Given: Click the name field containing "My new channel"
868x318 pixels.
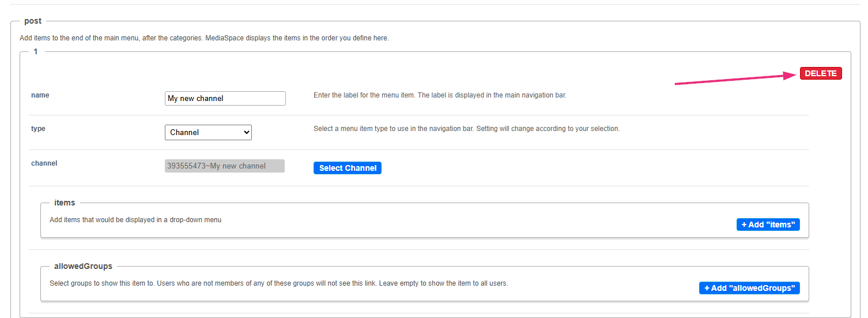Looking at the screenshot, I should [225, 99].
